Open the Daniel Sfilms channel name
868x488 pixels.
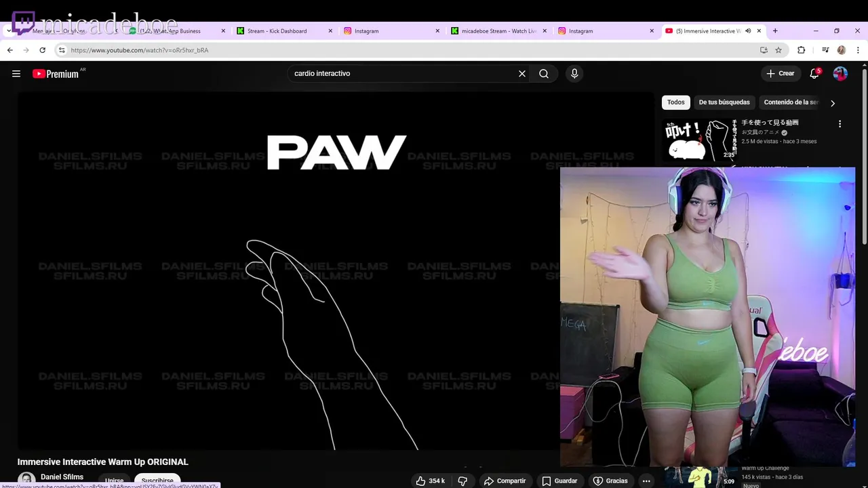[x=62, y=477]
